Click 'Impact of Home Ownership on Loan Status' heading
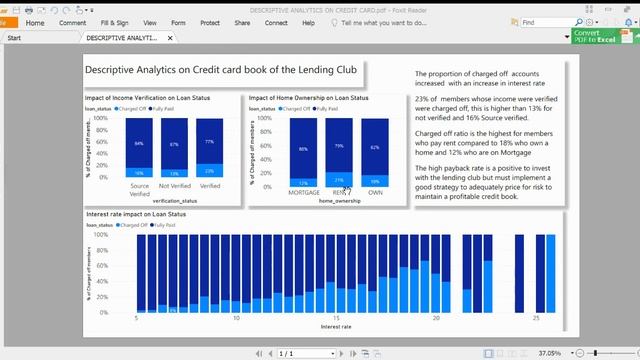 click(x=309, y=98)
